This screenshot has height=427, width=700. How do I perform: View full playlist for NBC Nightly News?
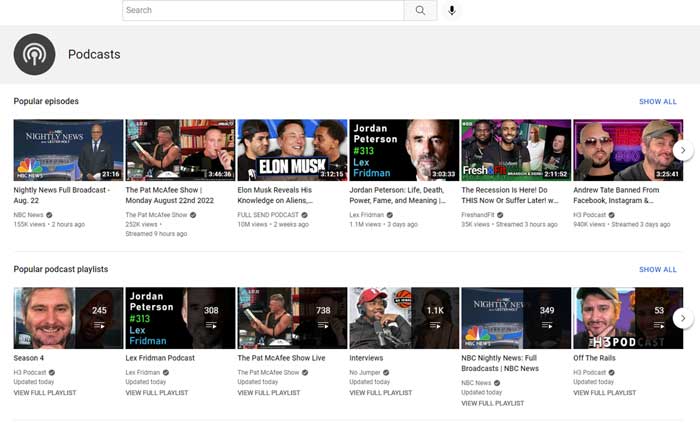tap(492, 403)
